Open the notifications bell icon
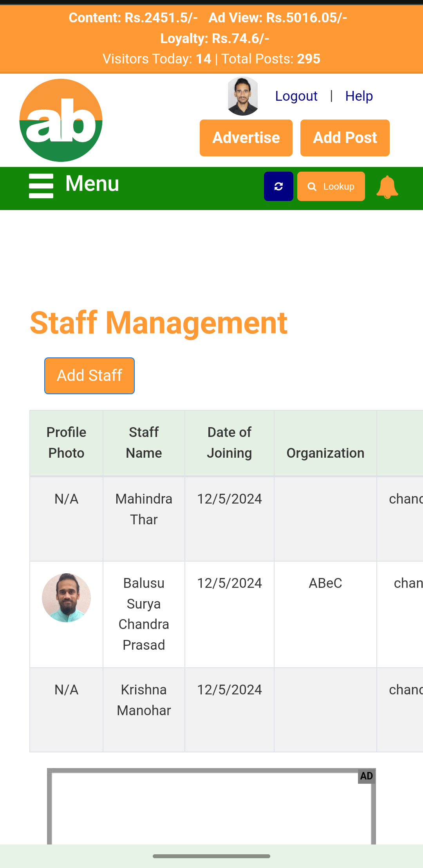The width and height of the screenshot is (423, 868). click(387, 187)
